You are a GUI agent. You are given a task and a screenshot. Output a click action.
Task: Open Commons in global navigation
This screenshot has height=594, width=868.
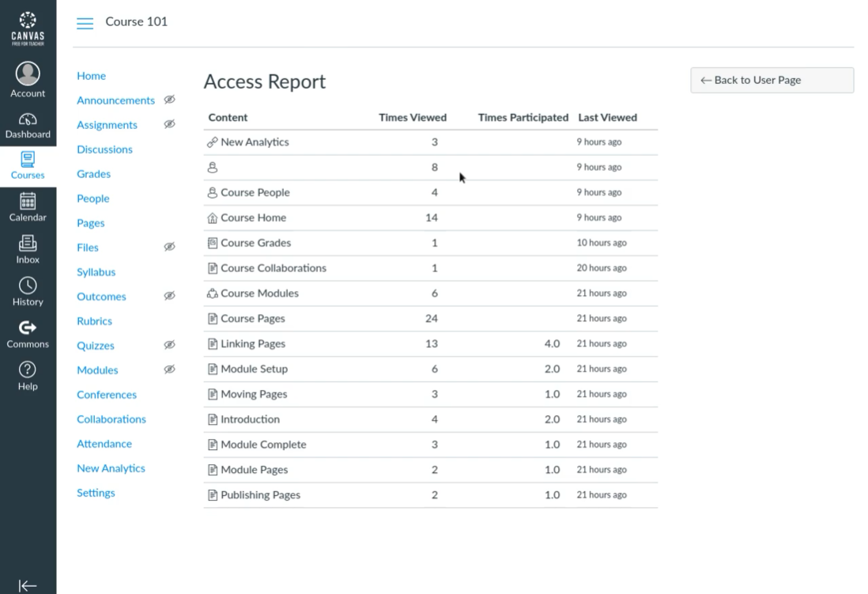point(28,334)
